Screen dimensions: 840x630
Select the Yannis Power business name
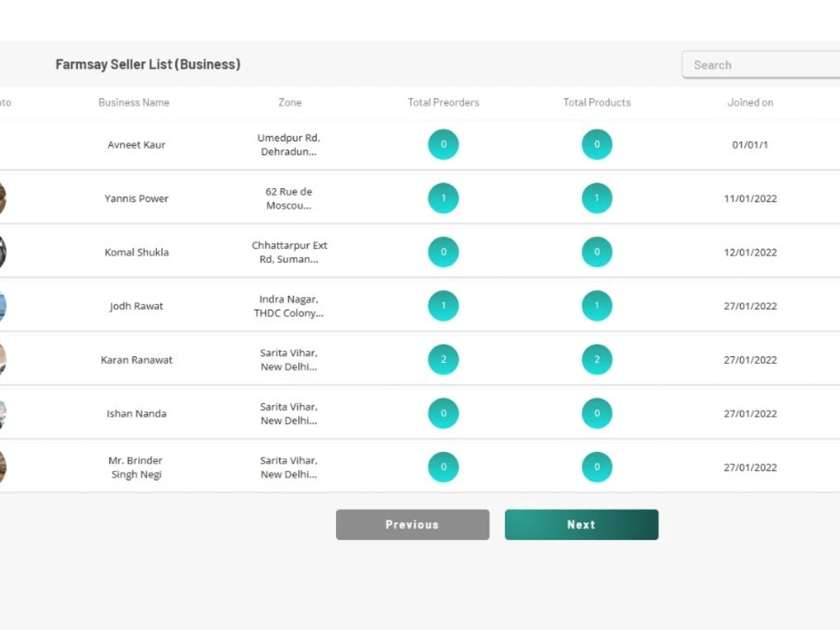point(136,198)
